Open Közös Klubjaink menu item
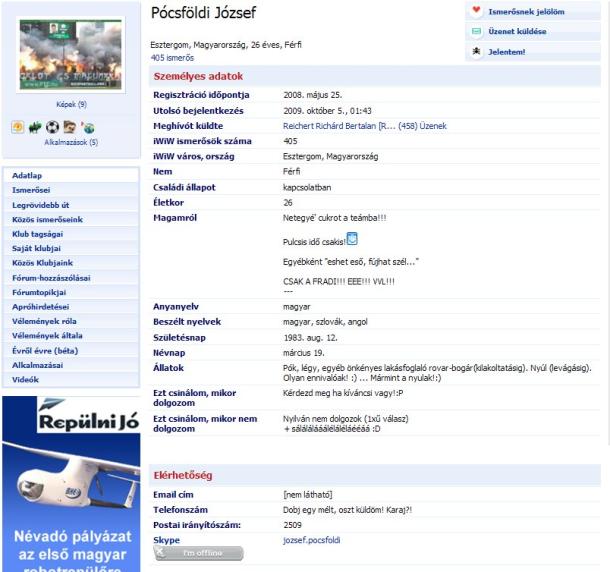Viewport: 610px width, 572px height. (x=71, y=263)
